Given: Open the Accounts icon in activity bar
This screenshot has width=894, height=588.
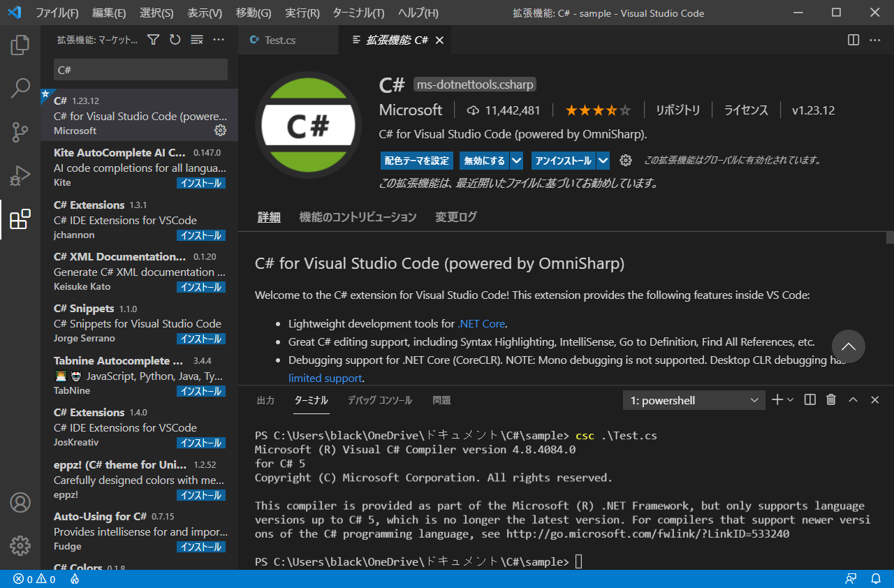Looking at the screenshot, I should coord(20,502).
